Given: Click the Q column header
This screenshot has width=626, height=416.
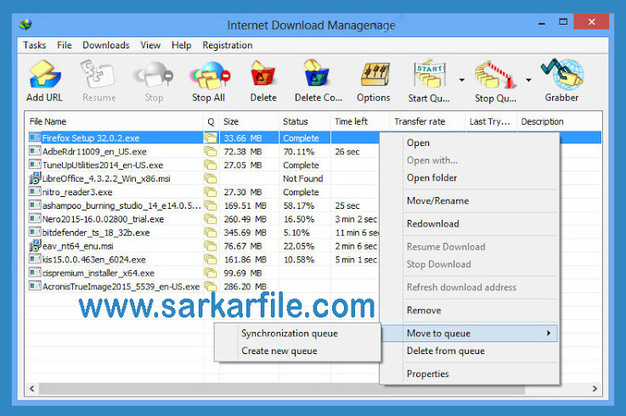Looking at the screenshot, I should tap(211, 122).
